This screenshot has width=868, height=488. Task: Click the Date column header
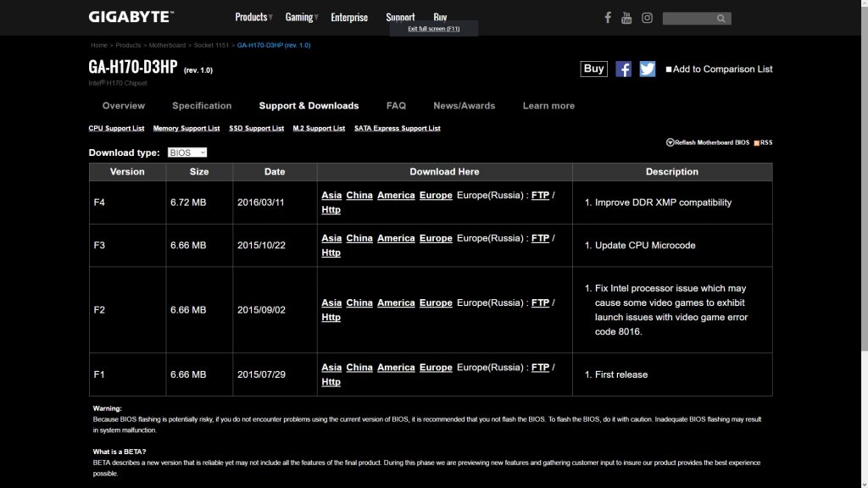tap(275, 172)
